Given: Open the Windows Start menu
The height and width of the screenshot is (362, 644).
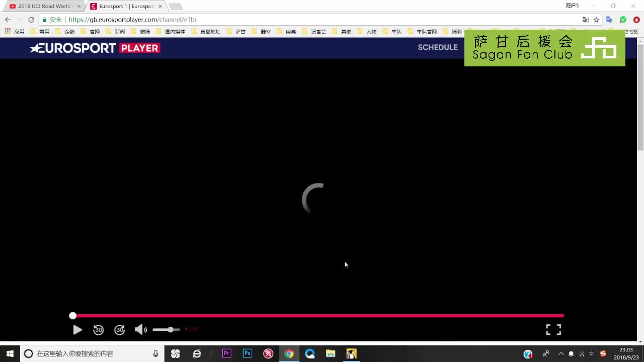Looking at the screenshot, I should click(x=10, y=353).
